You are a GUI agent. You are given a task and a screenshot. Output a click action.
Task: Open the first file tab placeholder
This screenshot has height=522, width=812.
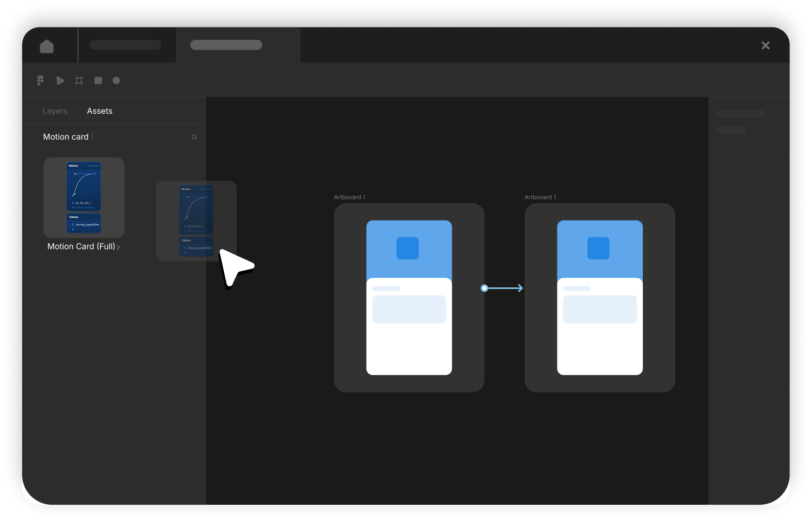point(125,45)
